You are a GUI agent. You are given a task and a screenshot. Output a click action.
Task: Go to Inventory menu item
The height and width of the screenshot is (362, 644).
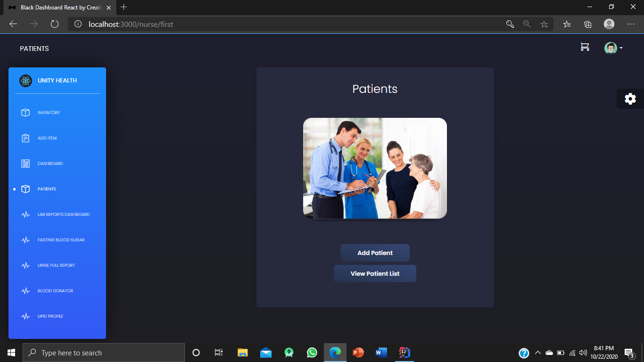tap(49, 113)
